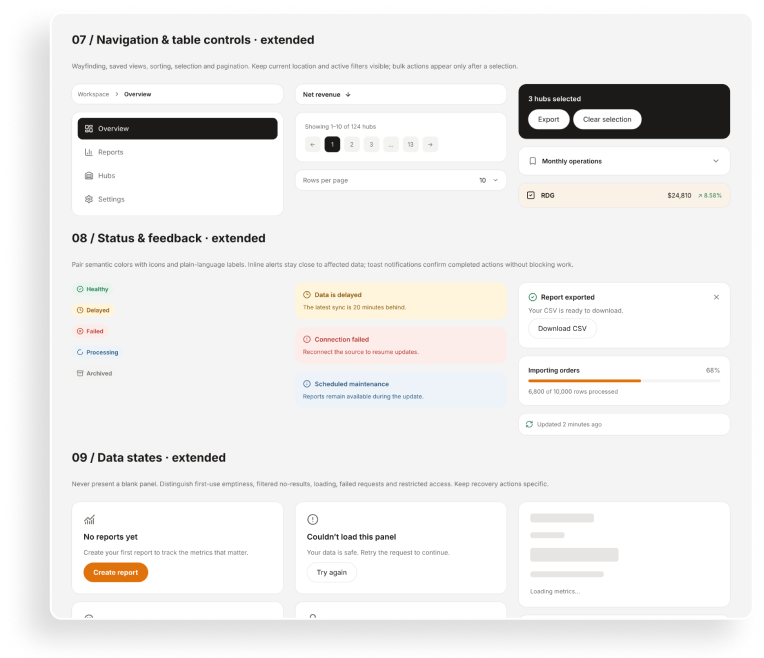The height and width of the screenshot is (658, 764).
Task: Click the Report exported checkmark icon
Action: click(533, 297)
